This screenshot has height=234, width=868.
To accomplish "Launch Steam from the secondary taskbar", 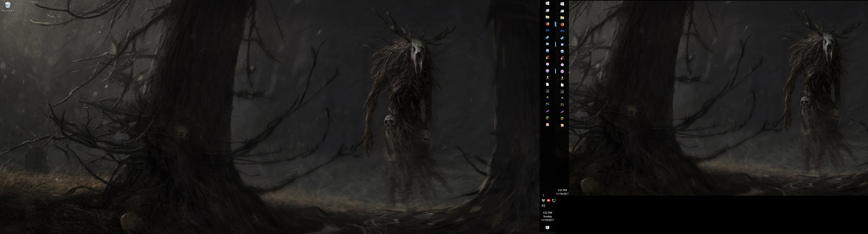I will click(x=562, y=38).
